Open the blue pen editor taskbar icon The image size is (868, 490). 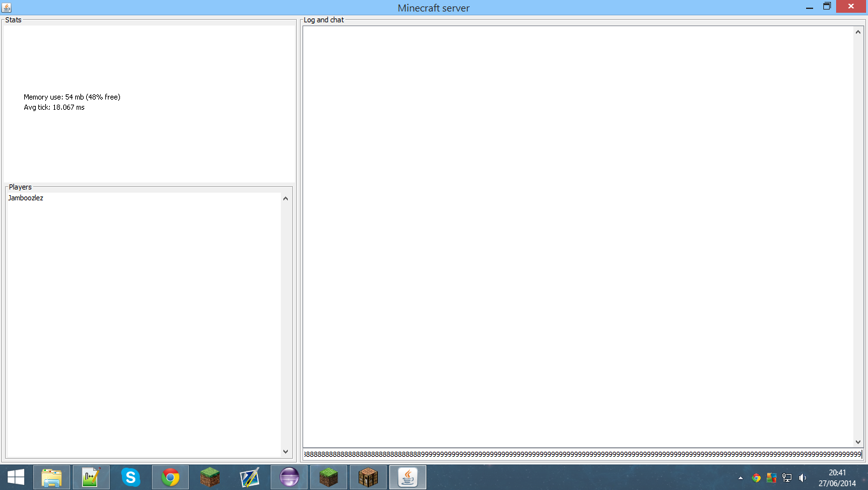(x=250, y=477)
